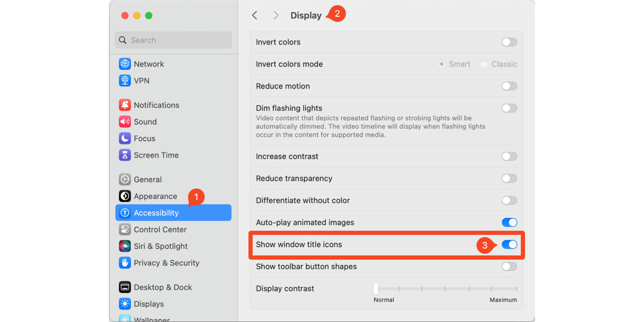Click the Focus moon icon
644x322 pixels.
coord(124,139)
